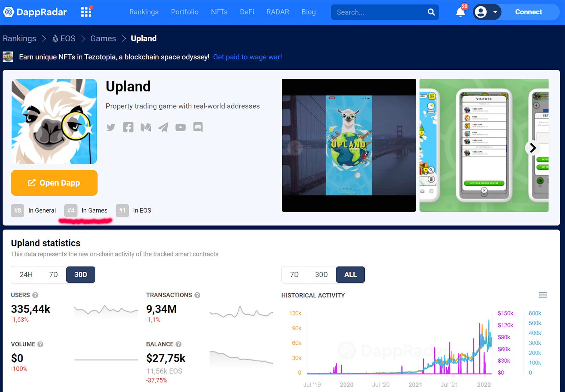Open the Visitors screenshot thumbnail

484,145
